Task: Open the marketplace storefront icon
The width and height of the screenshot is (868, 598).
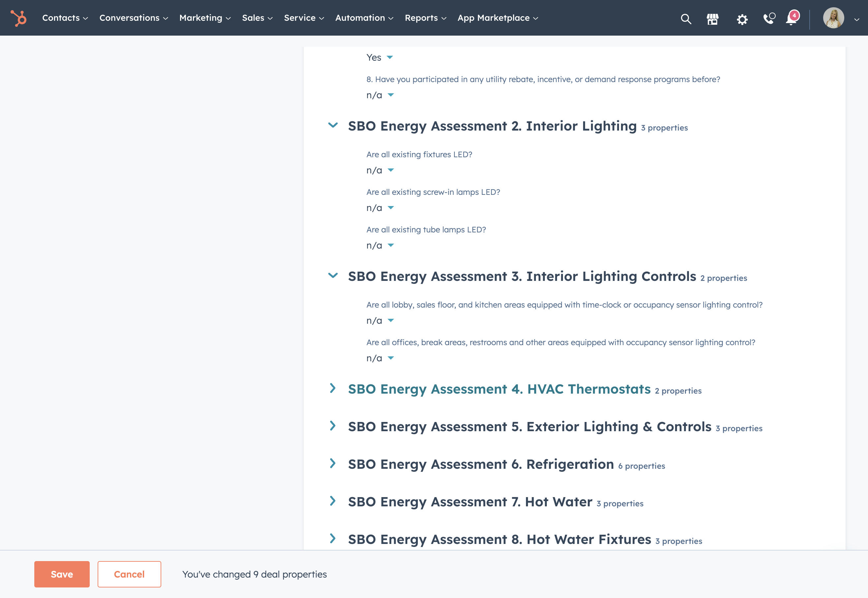Action: coord(712,19)
